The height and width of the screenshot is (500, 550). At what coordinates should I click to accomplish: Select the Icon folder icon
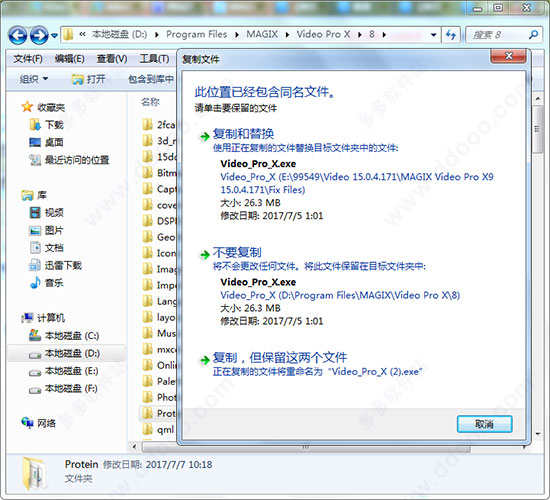(x=148, y=253)
